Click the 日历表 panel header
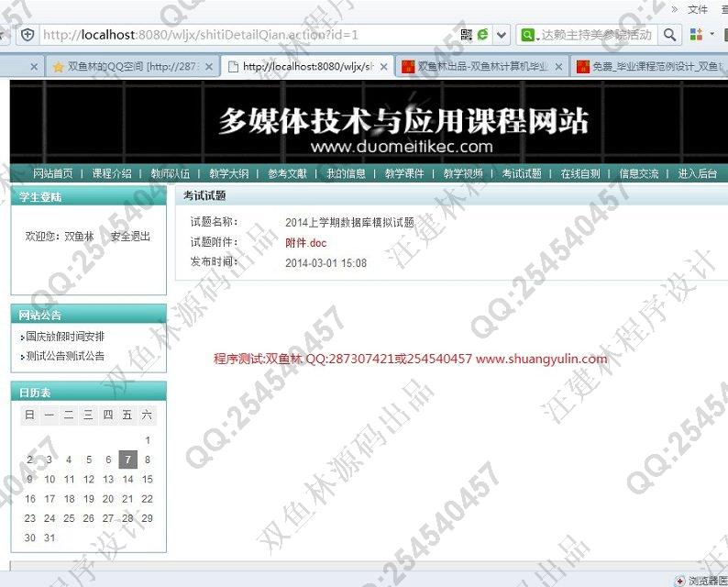Image resolution: width=728 pixels, height=587 pixels. pyautogui.click(x=89, y=393)
